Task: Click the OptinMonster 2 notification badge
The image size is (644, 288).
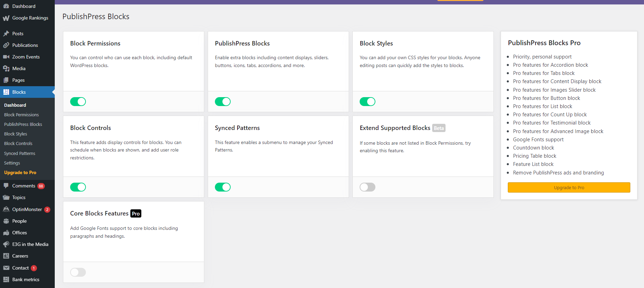Action: click(47, 210)
